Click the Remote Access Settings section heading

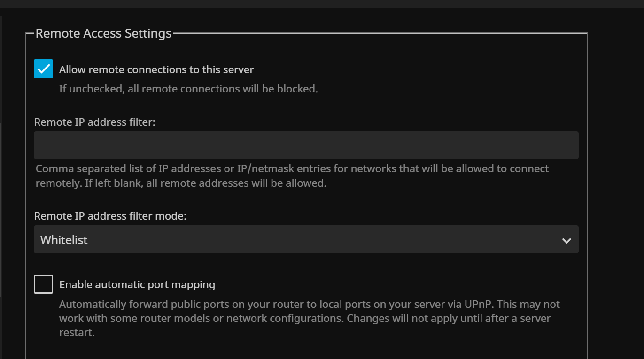[103, 34]
